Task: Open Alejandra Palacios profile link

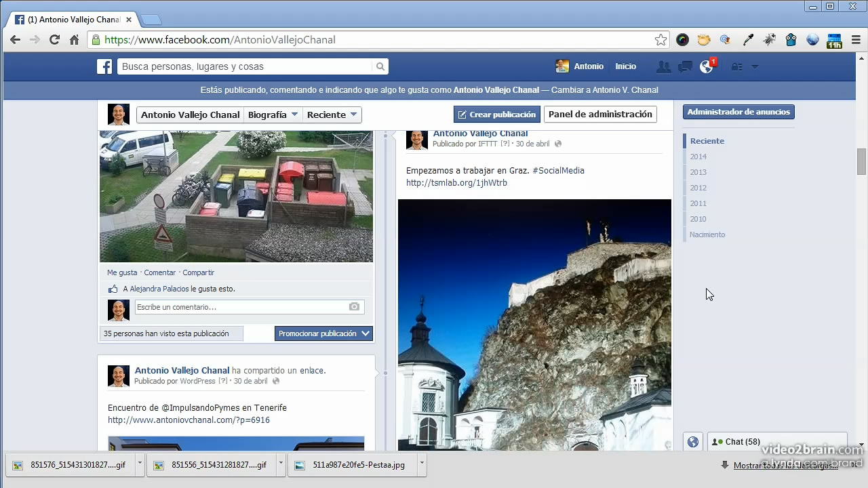Action: coord(159,289)
